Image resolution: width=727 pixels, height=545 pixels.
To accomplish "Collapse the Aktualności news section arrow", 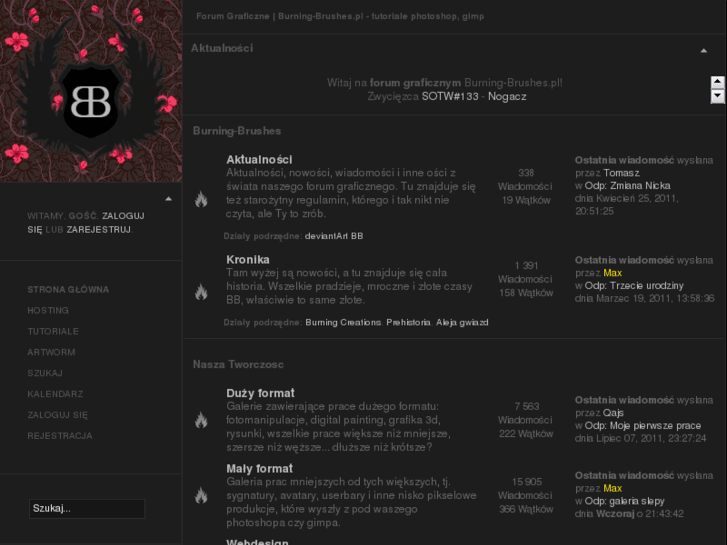I will 704,51.
